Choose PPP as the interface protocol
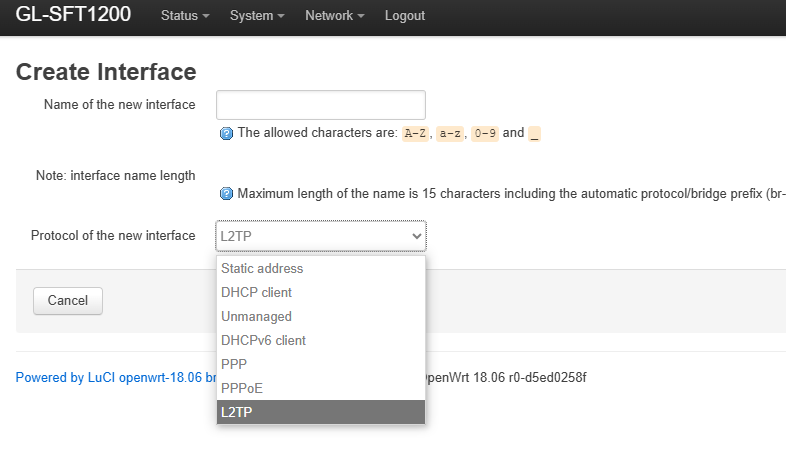786x476 pixels. point(234,365)
